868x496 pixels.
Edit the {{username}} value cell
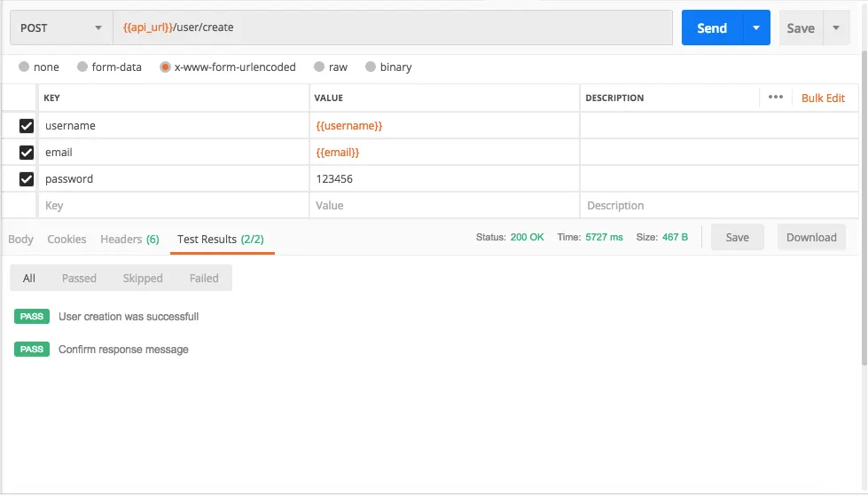444,126
